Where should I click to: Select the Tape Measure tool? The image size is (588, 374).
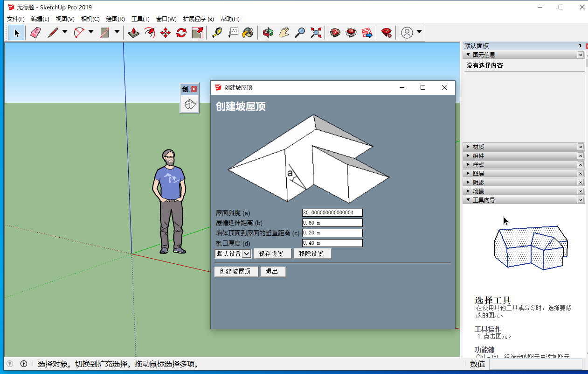(217, 33)
